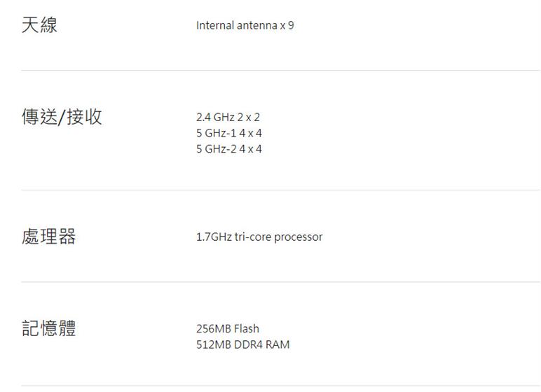Click the divider line below the 傳送/接收 row
The image size is (541, 392).
tap(280, 190)
